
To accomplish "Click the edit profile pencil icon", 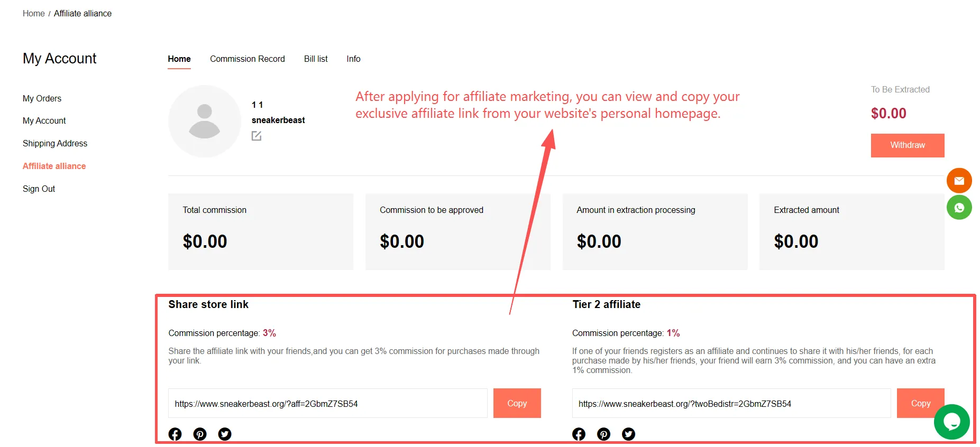I will coord(257,136).
